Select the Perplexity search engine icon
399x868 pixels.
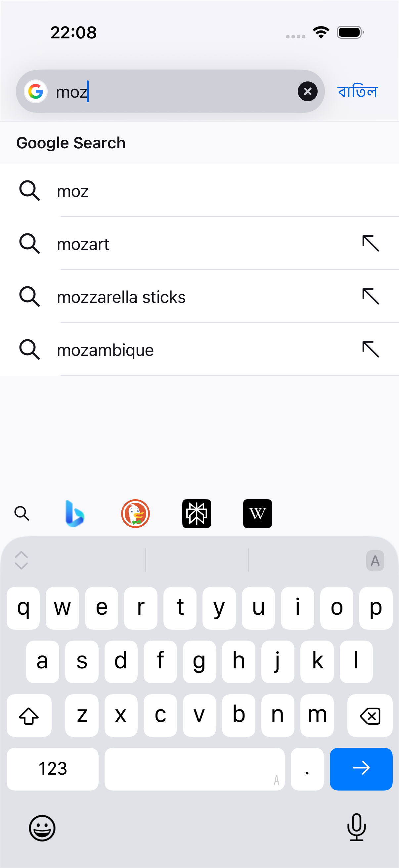(197, 513)
